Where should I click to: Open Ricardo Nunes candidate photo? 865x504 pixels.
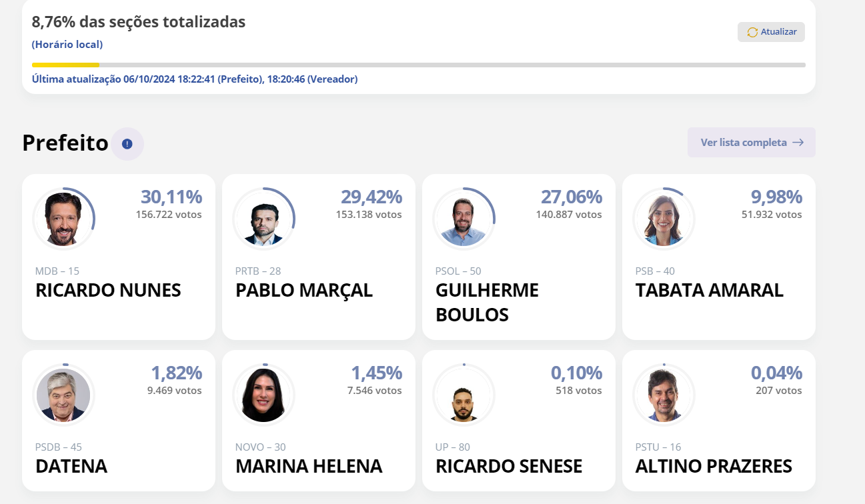pos(63,219)
